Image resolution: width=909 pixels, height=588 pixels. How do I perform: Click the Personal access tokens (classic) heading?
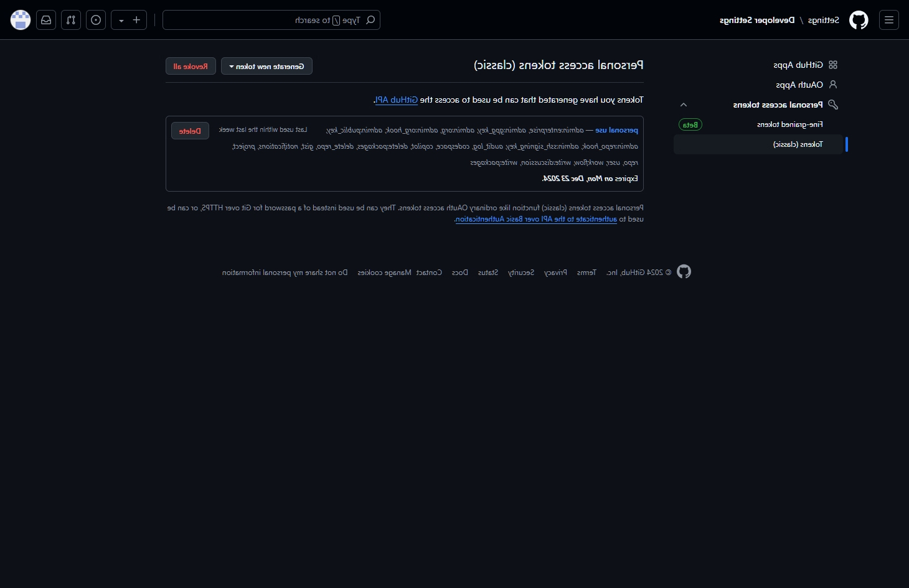(558, 65)
